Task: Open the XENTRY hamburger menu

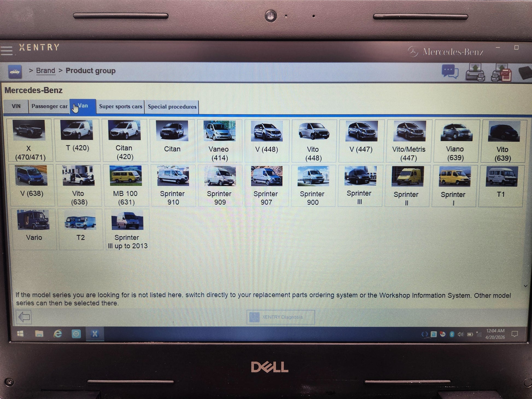Action: [x=7, y=51]
